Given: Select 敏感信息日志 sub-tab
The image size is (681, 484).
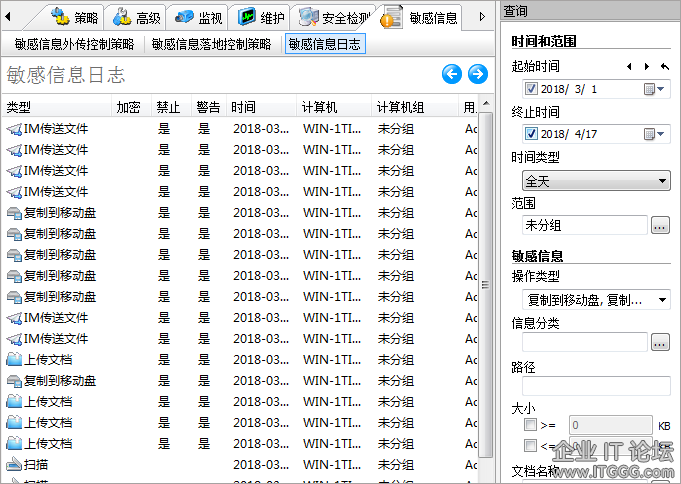Looking at the screenshot, I should tap(325, 44).
